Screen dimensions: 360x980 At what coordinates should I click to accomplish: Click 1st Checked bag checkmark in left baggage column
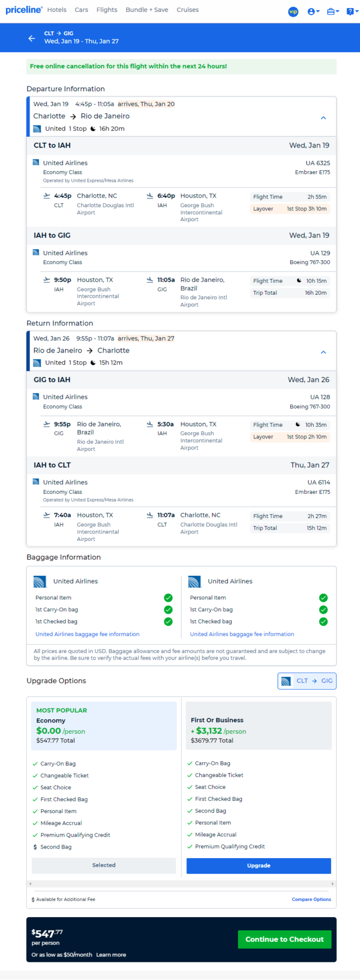coord(168,621)
